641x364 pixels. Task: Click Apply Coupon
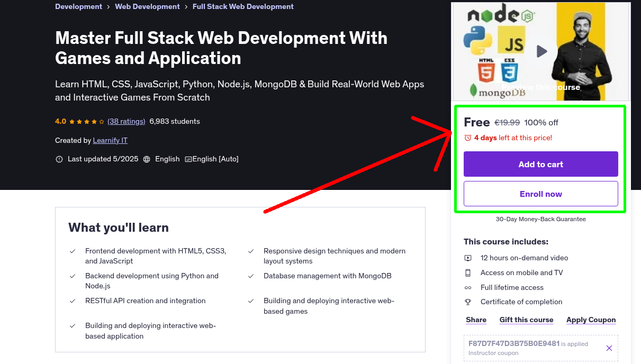pyautogui.click(x=591, y=320)
